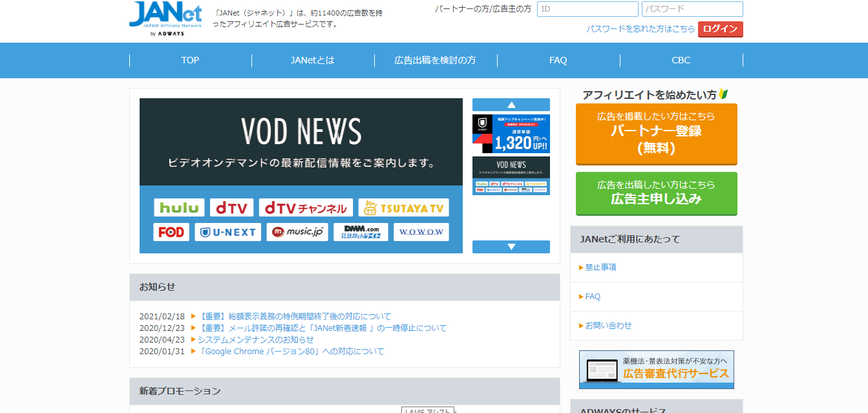
Task: Select the small VOD NEWS thumbnail
Action: (511, 176)
